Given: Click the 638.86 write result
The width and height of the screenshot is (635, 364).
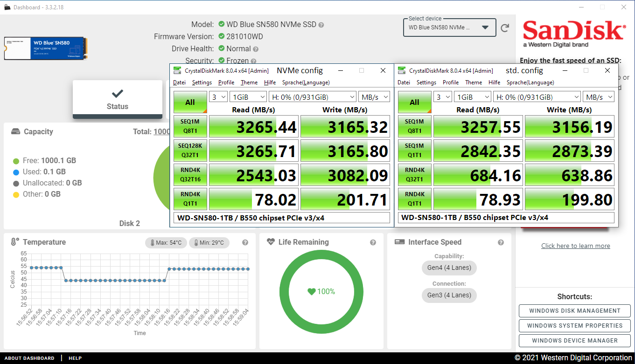Looking at the screenshot, I should pyautogui.click(x=570, y=175).
